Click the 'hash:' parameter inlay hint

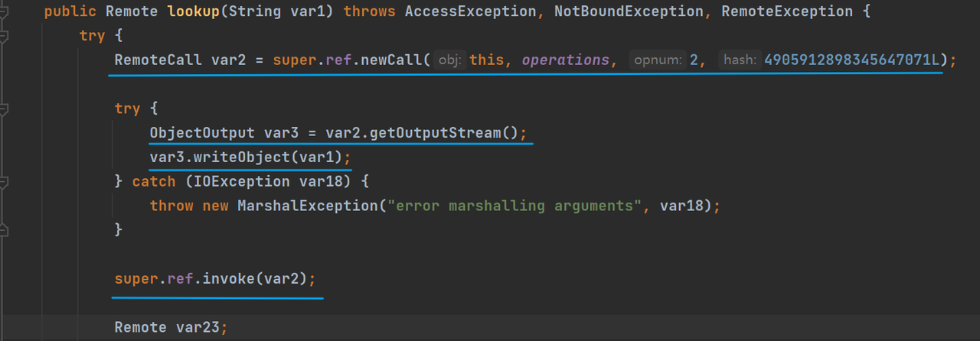[x=740, y=60]
